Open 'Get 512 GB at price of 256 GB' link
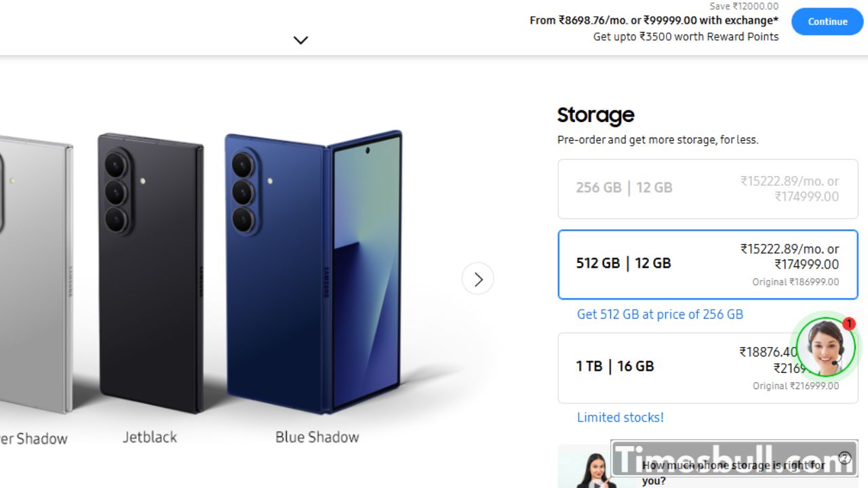868x488 pixels. pos(660,314)
